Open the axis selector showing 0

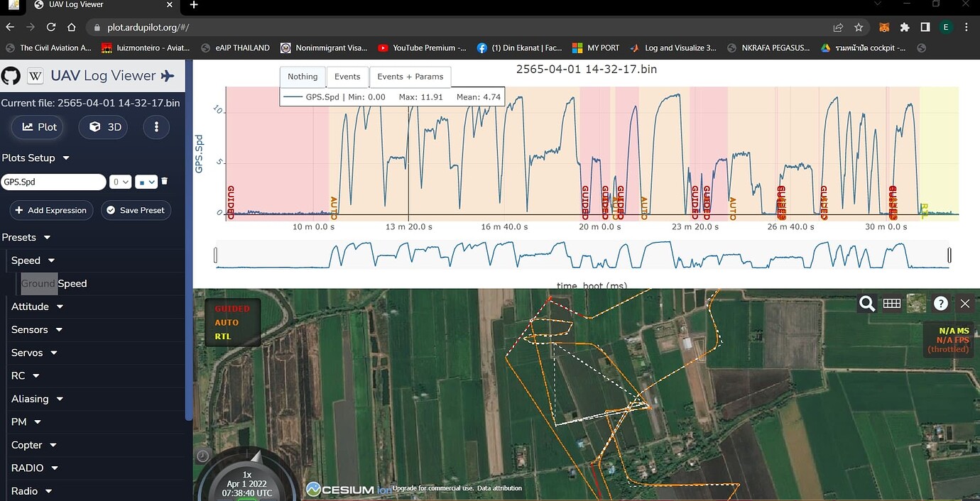point(120,182)
